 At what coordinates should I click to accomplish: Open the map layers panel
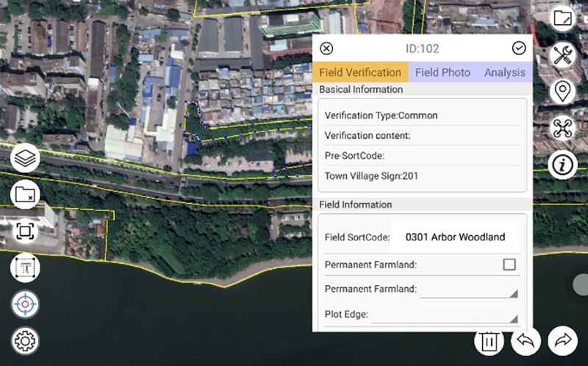tap(25, 157)
